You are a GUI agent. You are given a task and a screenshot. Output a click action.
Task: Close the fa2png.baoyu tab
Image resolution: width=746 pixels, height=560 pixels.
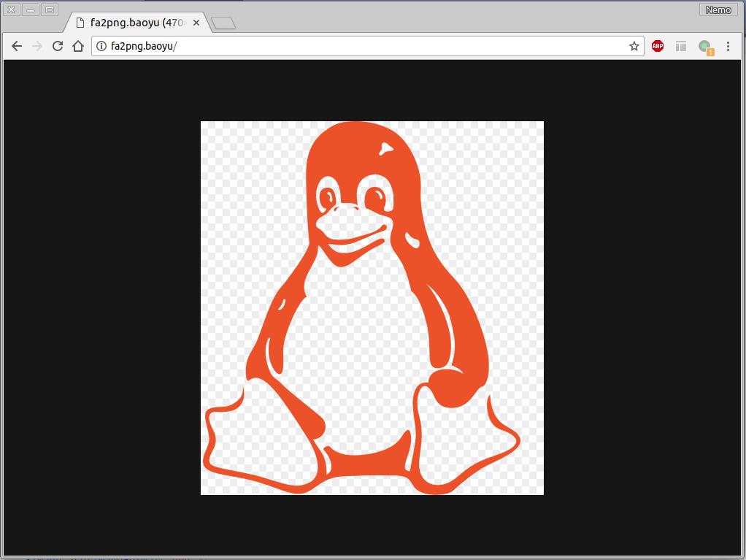pyautogui.click(x=196, y=23)
